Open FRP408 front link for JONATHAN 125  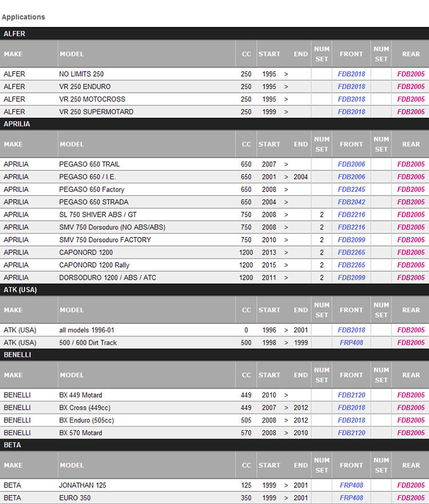pos(351,485)
